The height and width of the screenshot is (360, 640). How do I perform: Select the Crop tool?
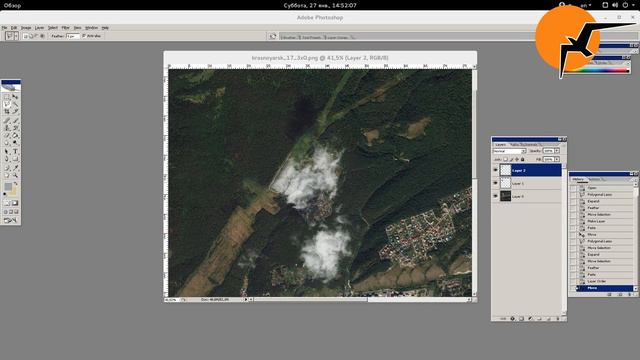coord(7,111)
